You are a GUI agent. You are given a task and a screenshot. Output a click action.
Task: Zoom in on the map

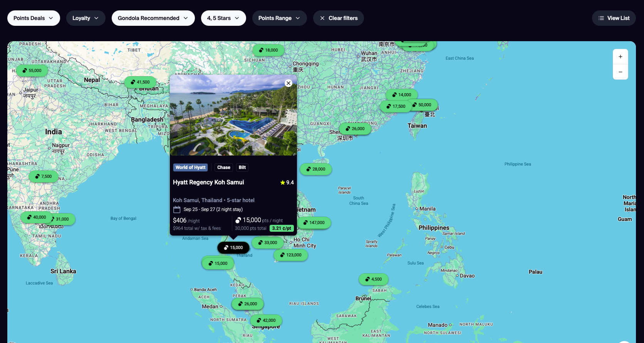tap(621, 57)
